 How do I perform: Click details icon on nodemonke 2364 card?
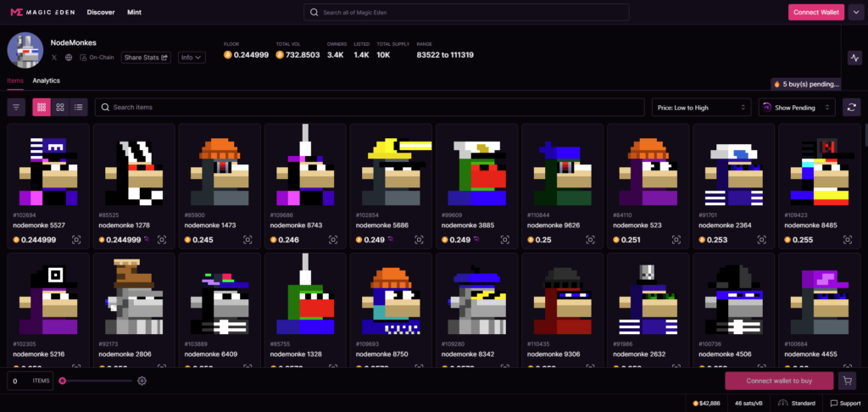[762, 240]
